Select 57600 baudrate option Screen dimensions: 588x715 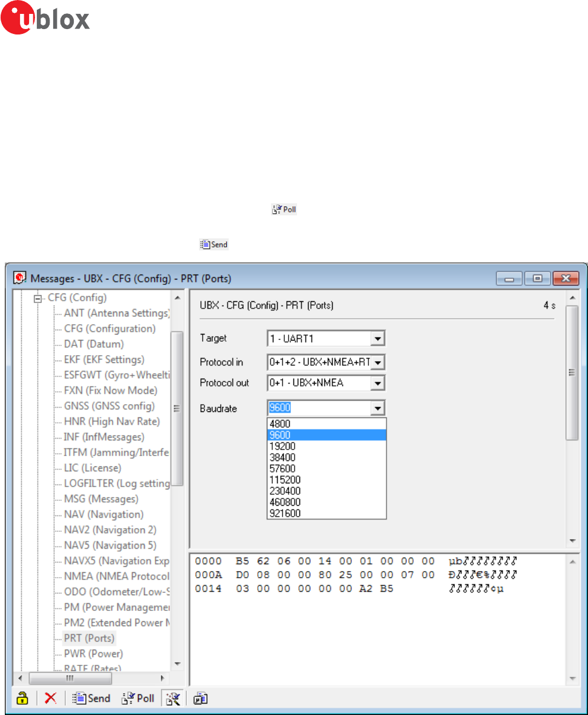[x=327, y=468]
